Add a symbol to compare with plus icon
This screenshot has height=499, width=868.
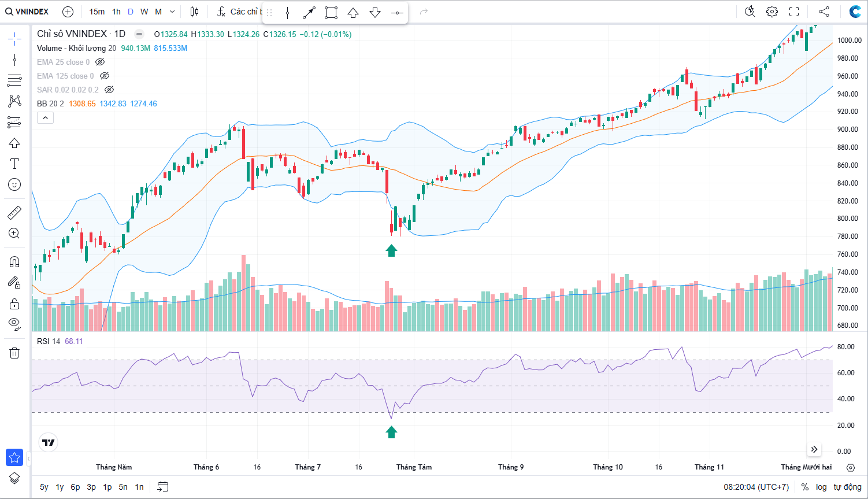68,12
